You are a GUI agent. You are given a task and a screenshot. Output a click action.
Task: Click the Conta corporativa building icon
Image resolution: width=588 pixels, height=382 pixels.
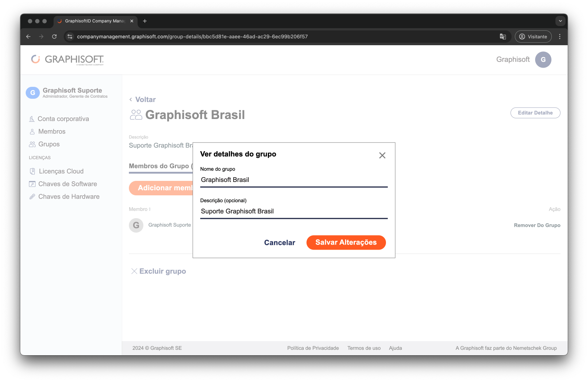tap(32, 119)
